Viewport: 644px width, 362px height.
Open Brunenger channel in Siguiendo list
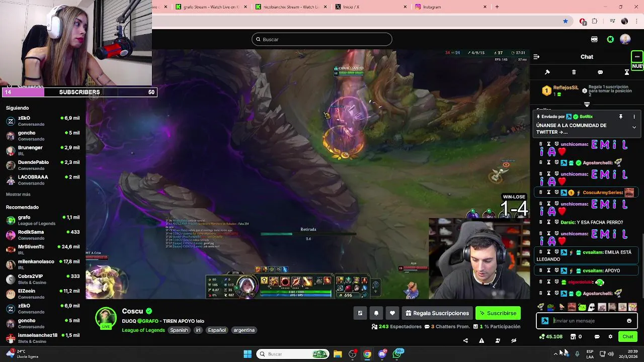click(43, 150)
